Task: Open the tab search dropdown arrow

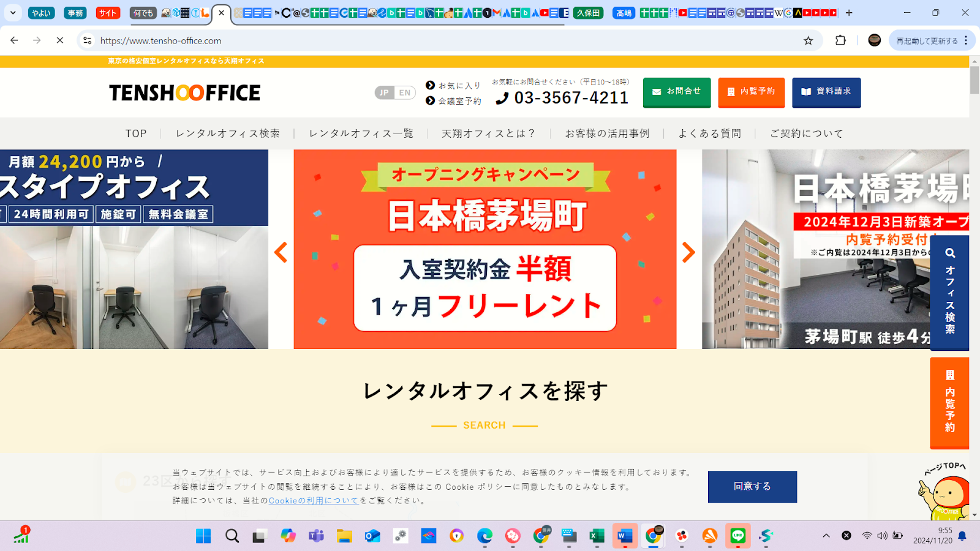Action: click(x=13, y=12)
